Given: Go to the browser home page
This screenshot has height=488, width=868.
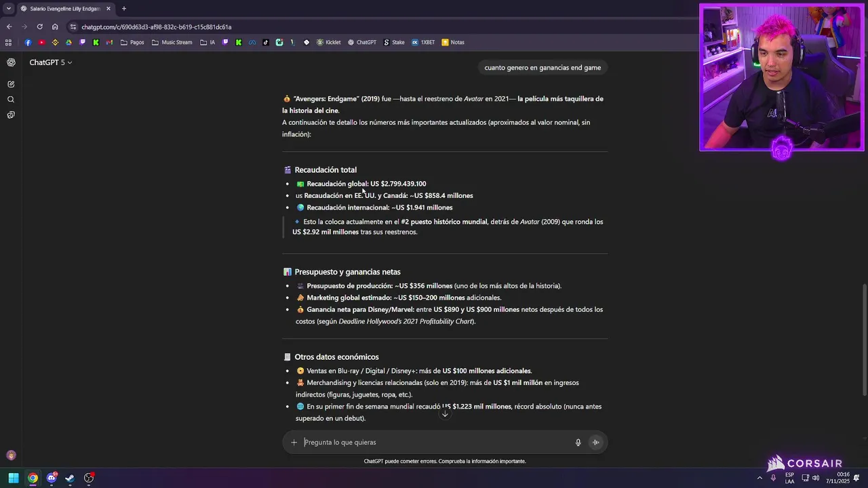Looking at the screenshot, I should click(55, 27).
